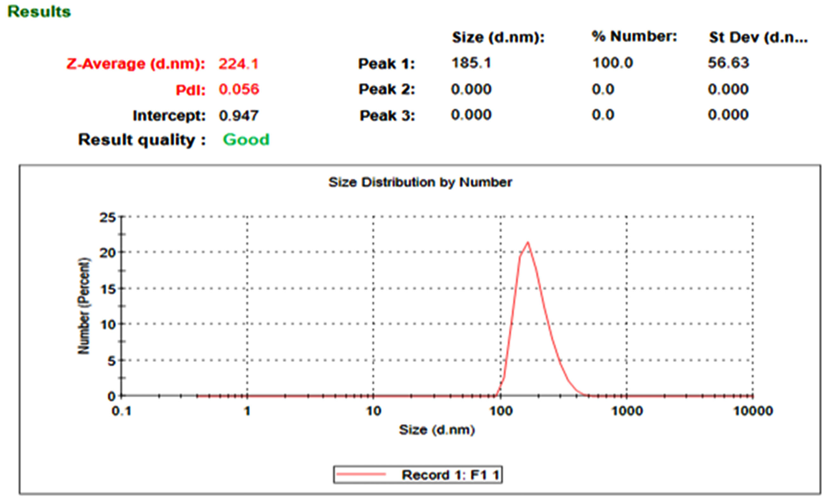Click the Size Distribution by Number title
This screenshot has height=504, width=827.
(420, 182)
